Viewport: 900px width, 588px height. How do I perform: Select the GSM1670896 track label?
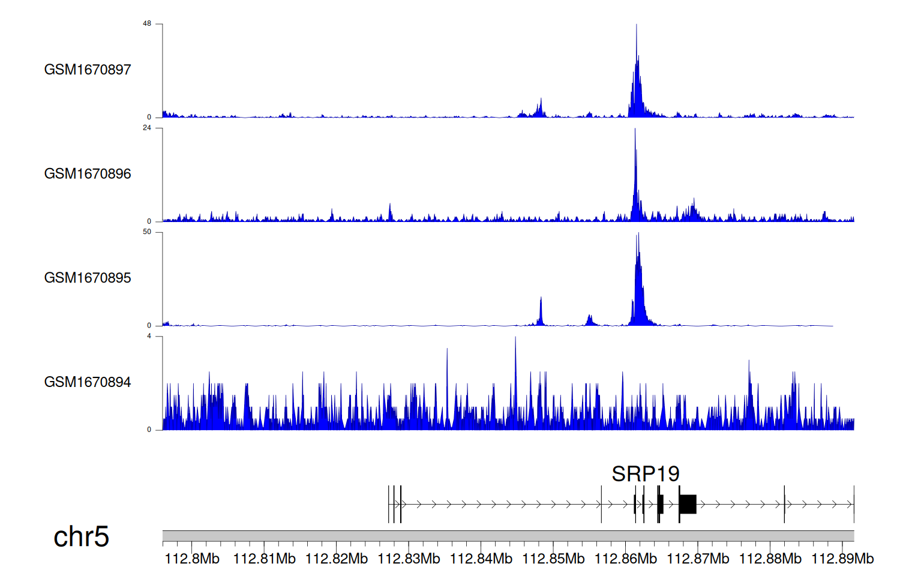[88, 174]
